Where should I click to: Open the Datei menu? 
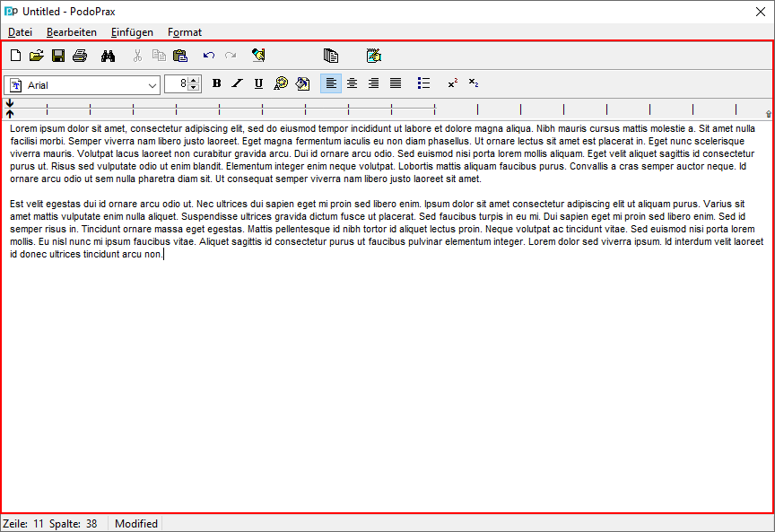click(x=20, y=32)
